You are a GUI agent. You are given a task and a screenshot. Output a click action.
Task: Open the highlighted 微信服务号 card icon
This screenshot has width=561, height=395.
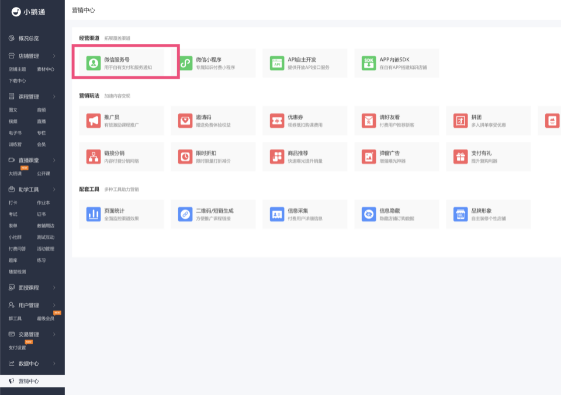point(93,63)
